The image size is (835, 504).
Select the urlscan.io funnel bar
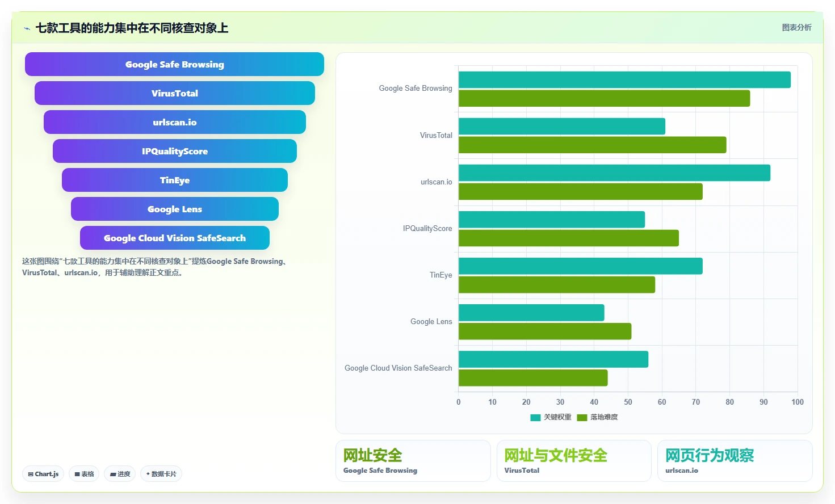(174, 122)
